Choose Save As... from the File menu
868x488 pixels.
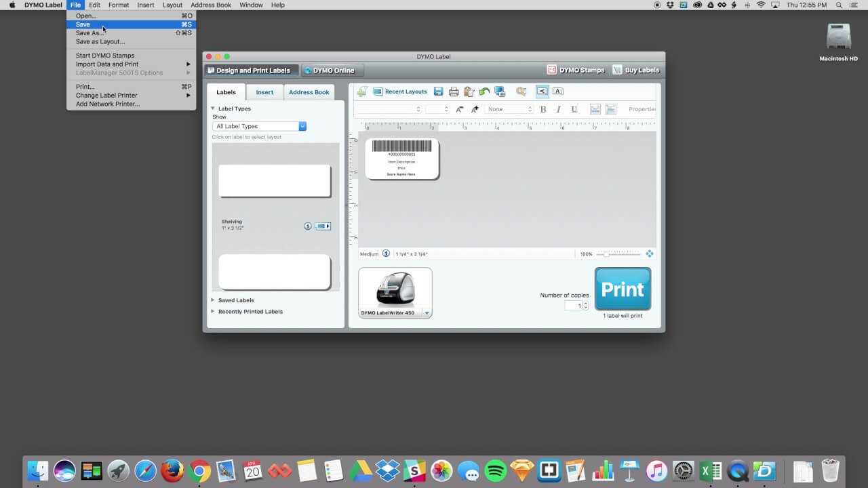point(131,33)
